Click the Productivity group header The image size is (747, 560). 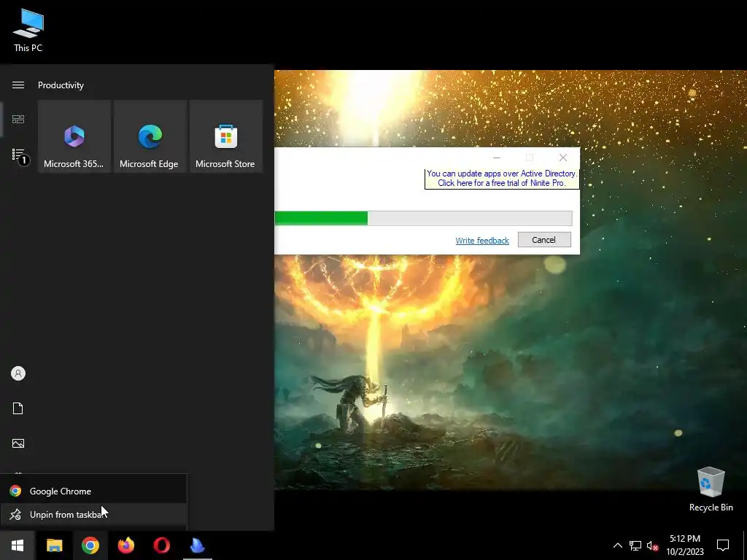pos(61,85)
